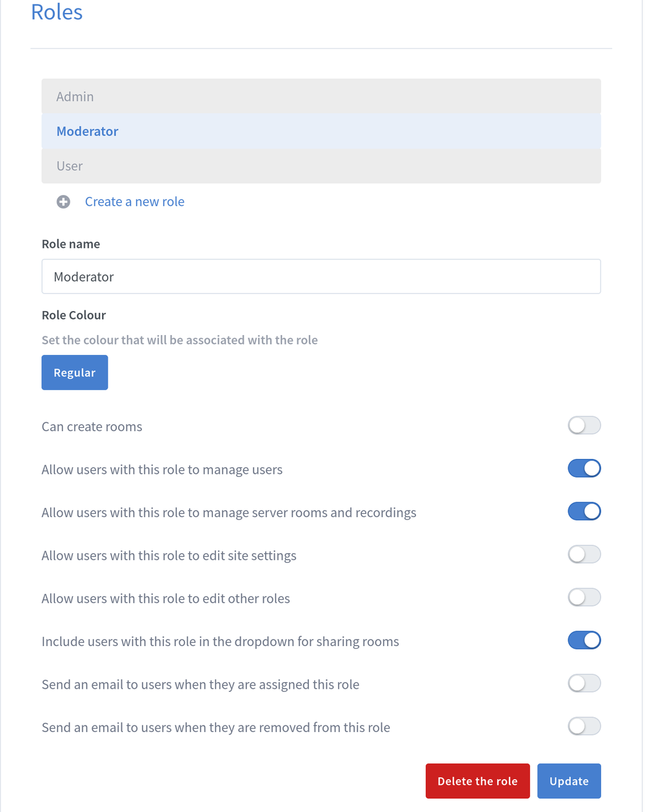The width and height of the screenshot is (645, 812).
Task: Enable email when removed from this role
Action: [584, 727]
